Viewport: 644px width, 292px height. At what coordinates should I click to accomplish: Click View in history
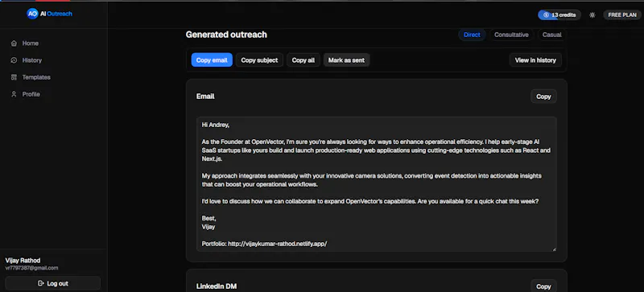point(535,60)
